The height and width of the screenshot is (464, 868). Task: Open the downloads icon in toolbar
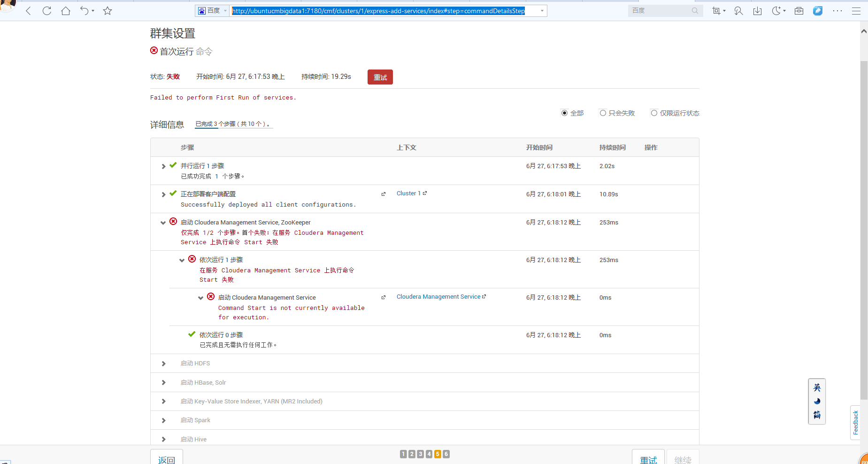757,11
